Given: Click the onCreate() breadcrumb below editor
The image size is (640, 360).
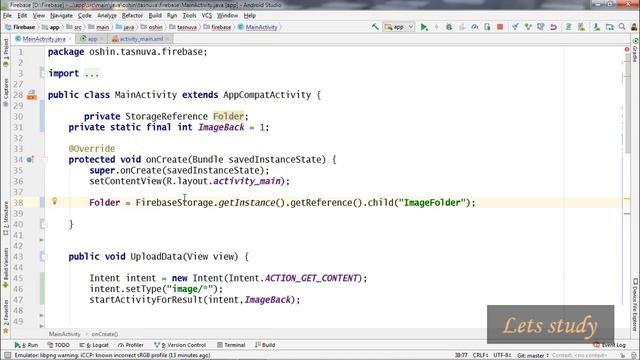Looking at the screenshot, I should [x=105, y=334].
